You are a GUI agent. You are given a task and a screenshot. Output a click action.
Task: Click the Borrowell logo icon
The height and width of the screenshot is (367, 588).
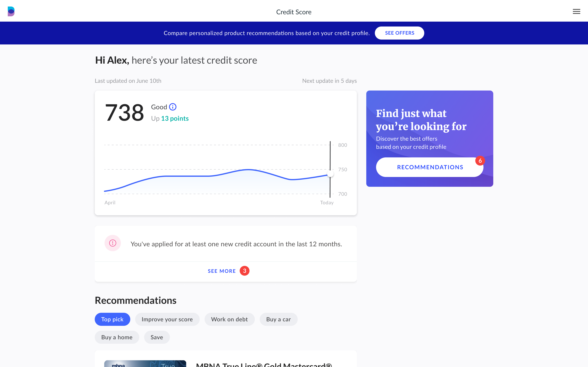coord(11,11)
